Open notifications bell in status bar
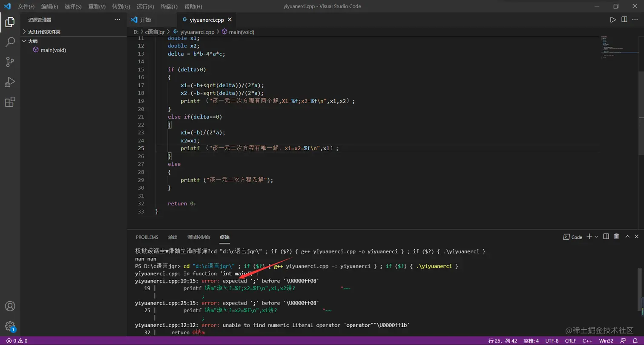 [635, 341]
